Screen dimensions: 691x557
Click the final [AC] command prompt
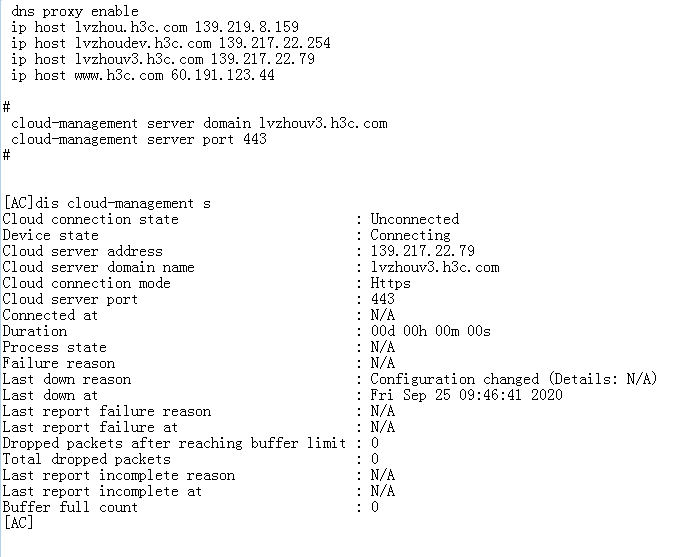click(18, 523)
